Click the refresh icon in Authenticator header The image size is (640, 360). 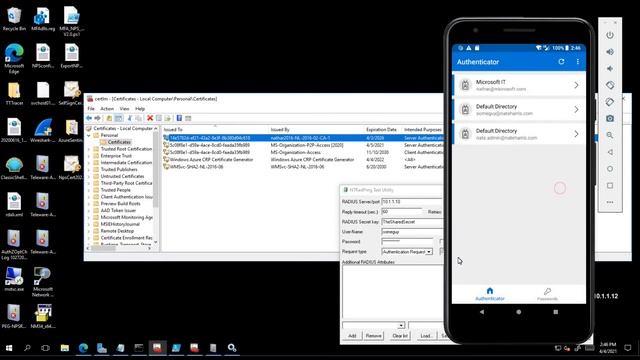point(561,62)
